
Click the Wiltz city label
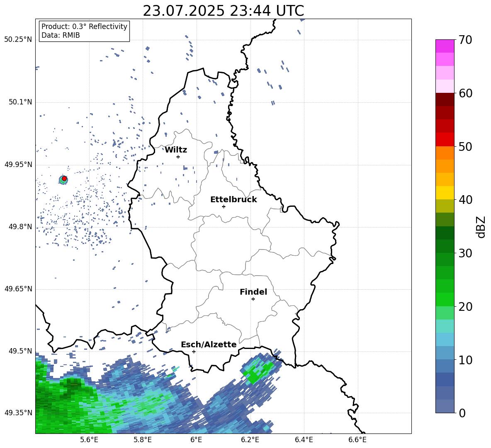(176, 150)
